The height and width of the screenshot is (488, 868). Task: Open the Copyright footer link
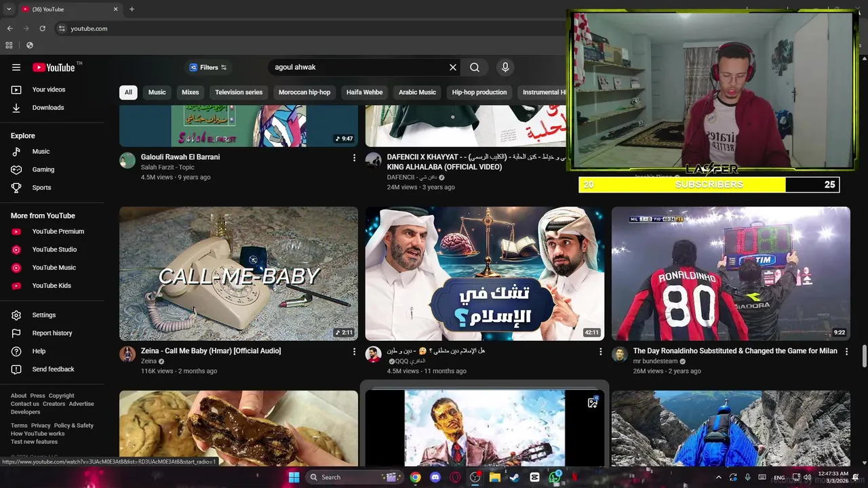pos(62,396)
